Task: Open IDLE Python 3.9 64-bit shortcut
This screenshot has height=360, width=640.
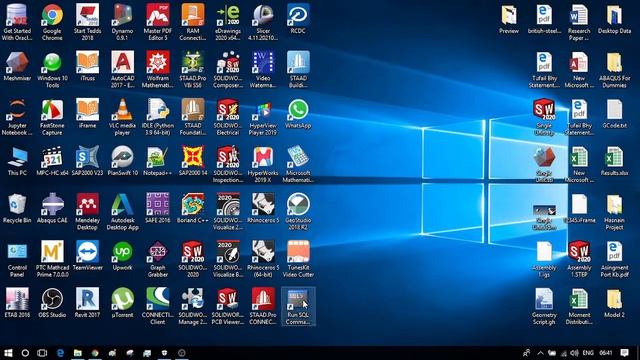Action: point(158,117)
